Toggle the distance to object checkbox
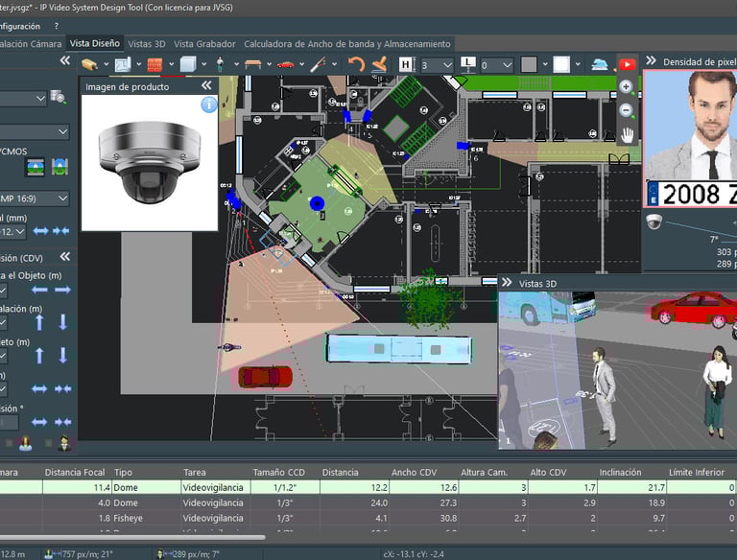 3,291
